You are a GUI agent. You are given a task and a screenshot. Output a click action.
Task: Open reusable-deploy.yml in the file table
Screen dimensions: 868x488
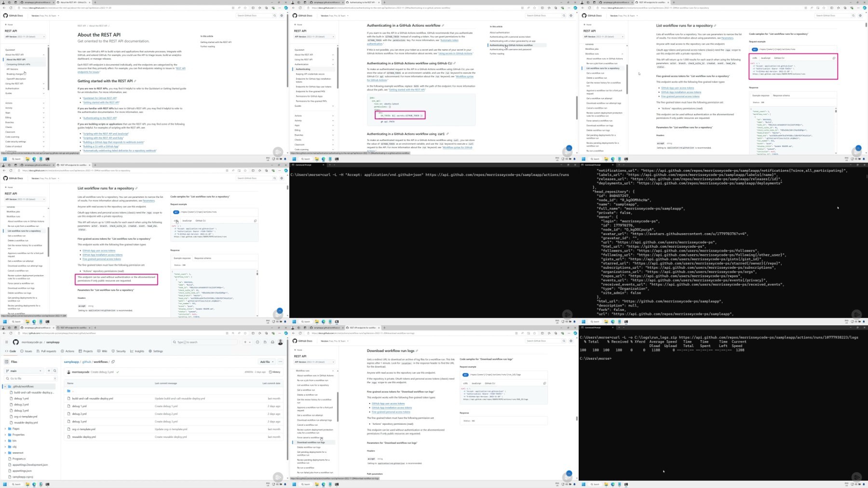tap(84, 437)
